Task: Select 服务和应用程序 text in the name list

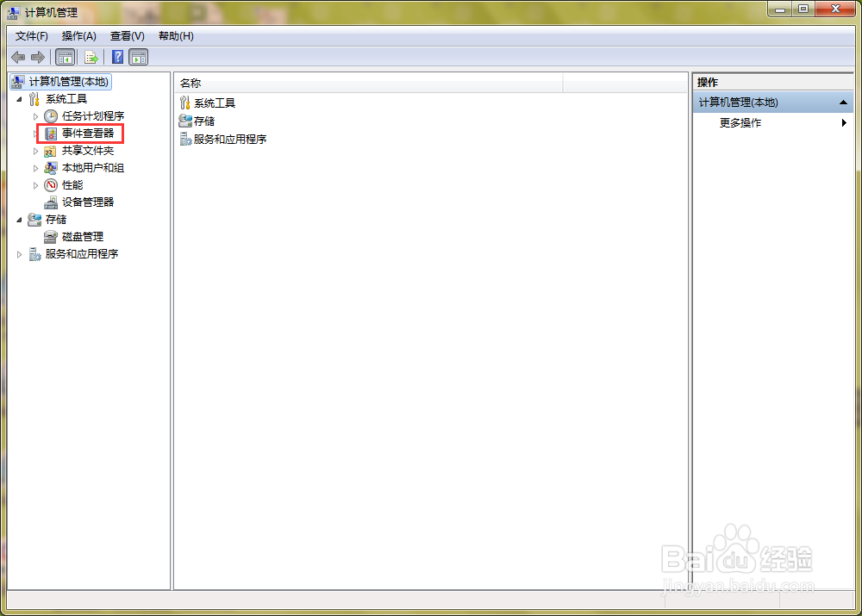Action: click(230, 139)
